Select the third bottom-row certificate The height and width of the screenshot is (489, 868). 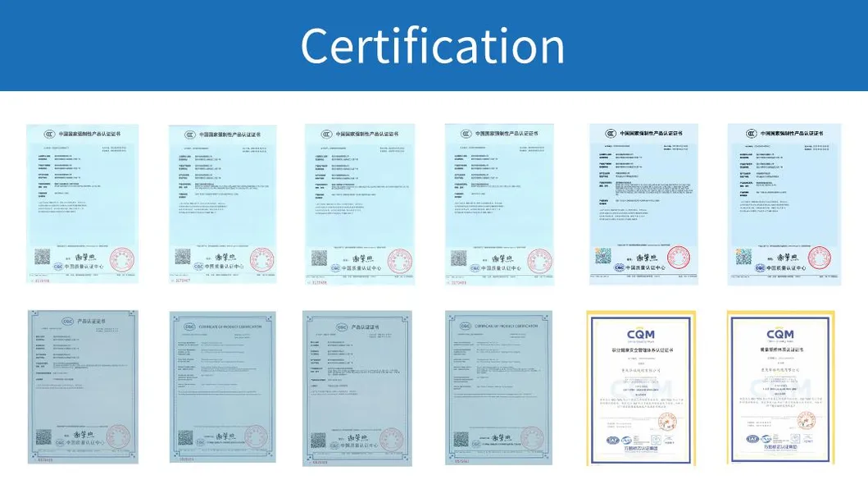click(360, 388)
